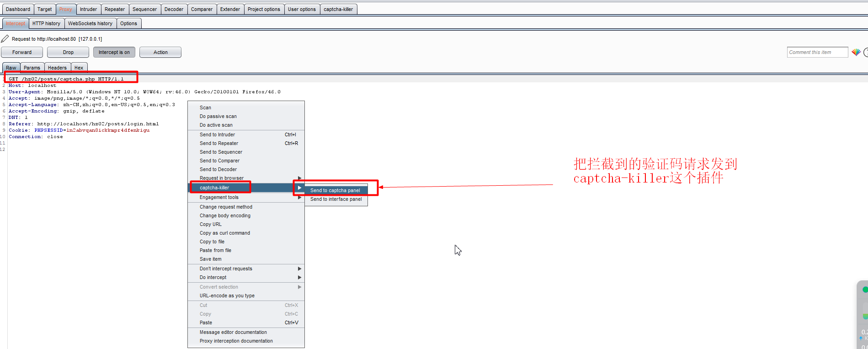868x349 pixels.
Task: Choose Scan from context menu
Action: pyautogui.click(x=246, y=108)
